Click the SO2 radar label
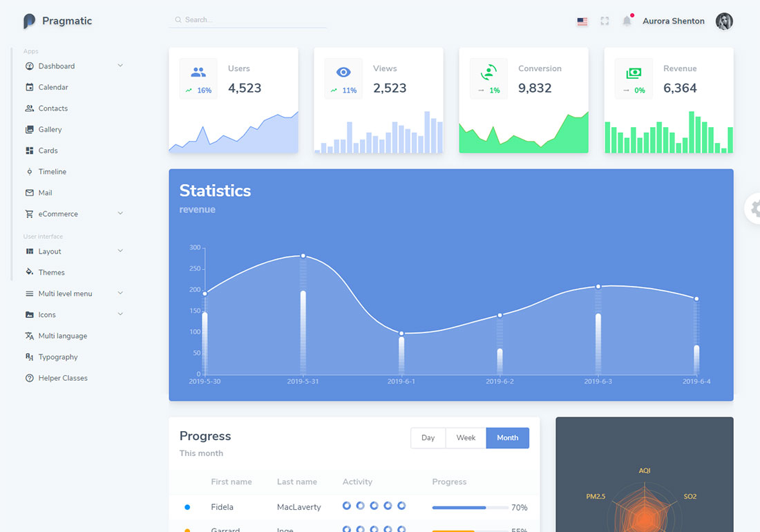 click(690, 497)
